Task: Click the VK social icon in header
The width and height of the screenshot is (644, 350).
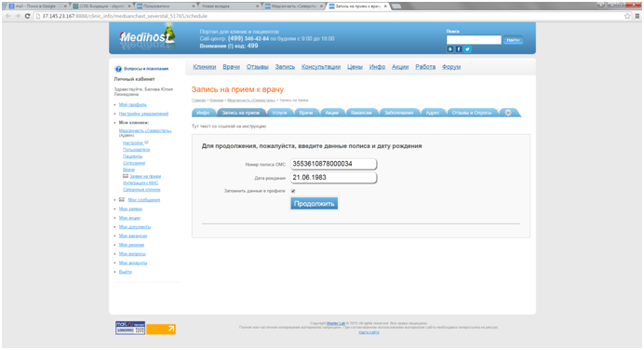Action: pos(450,49)
